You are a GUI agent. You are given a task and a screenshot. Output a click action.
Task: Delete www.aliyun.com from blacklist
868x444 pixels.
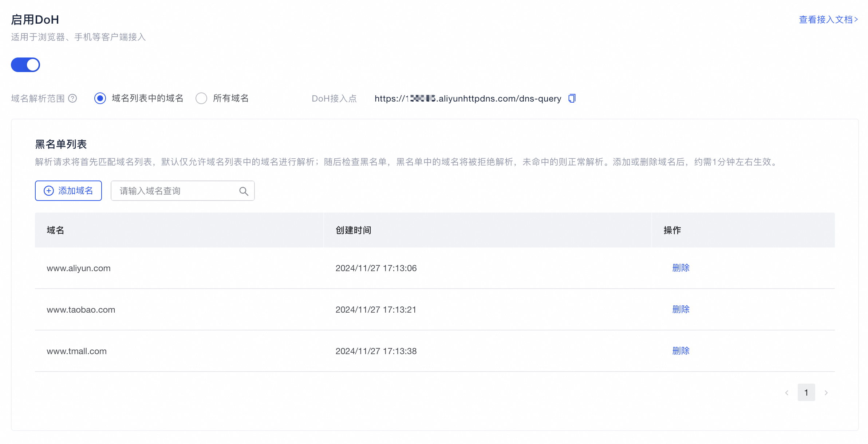pyautogui.click(x=680, y=268)
